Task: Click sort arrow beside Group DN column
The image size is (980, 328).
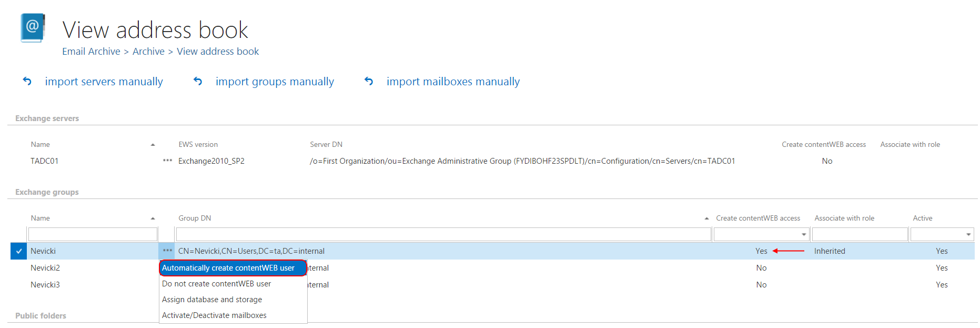Action: tap(706, 218)
